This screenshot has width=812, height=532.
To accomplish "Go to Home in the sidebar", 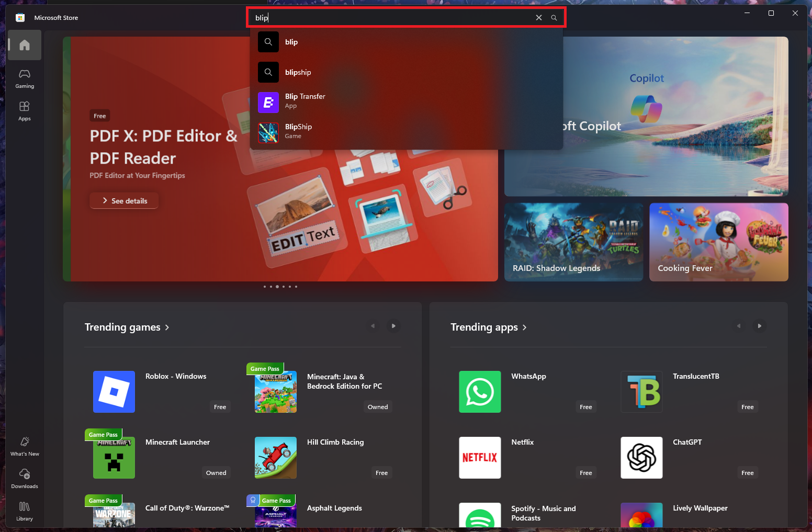I will (25, 46).
